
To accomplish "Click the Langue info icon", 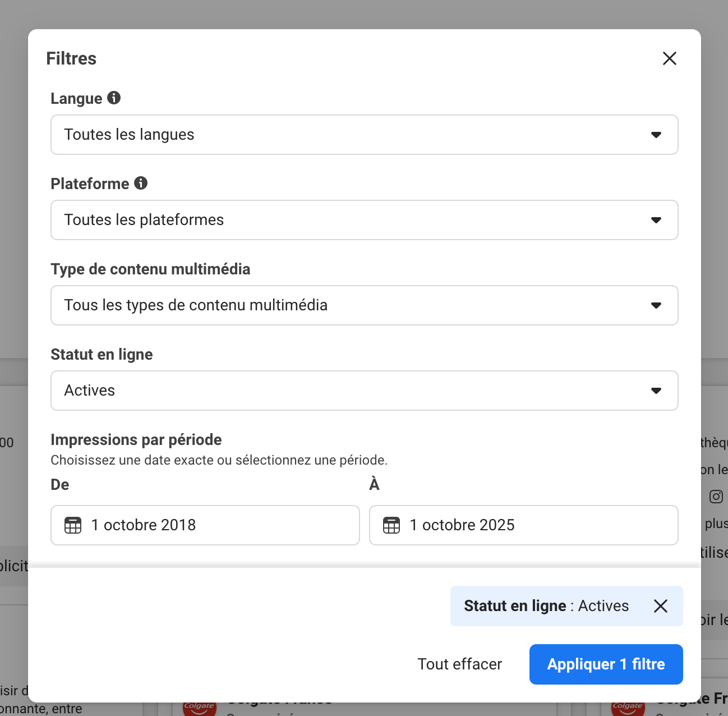I will (x=114, y=98).
